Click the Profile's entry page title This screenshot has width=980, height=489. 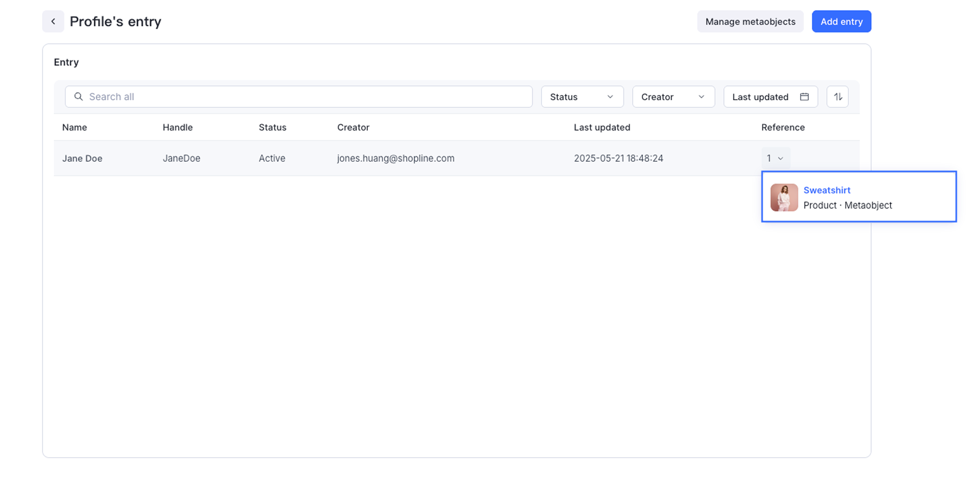tap(115, 22)
